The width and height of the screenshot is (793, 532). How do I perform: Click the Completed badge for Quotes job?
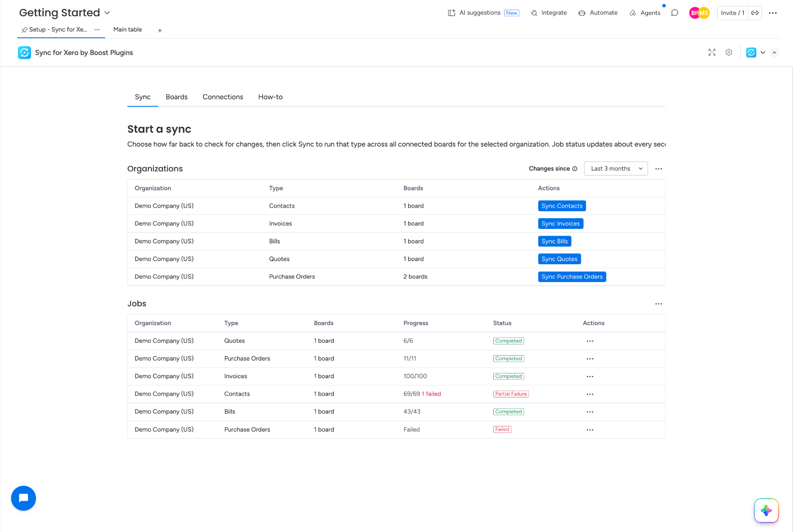tap(508, 341)
